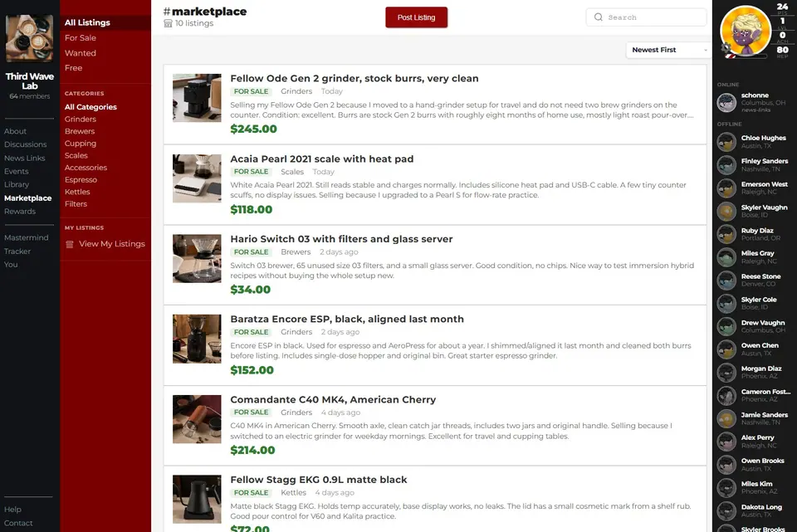Screen dimensions: 797x532
Task: Open the Contact link
Action: tap(18, 523)
